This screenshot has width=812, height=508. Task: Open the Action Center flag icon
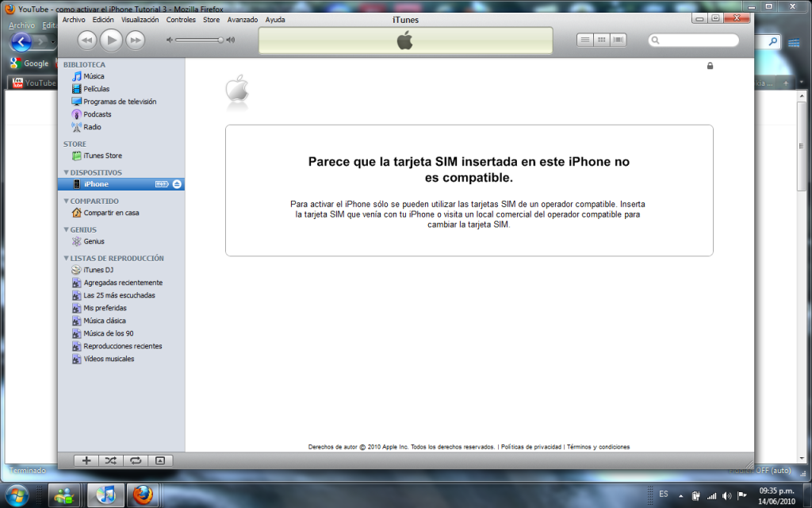pos(741,496)
